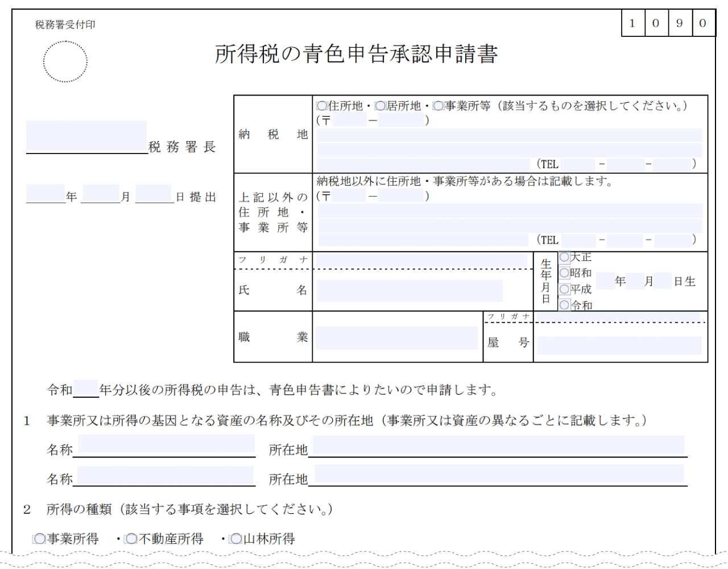The height and width of the screenshot is (569, 728).
Task: Choose the 昭和 era option
Action: tap(564, 273)
